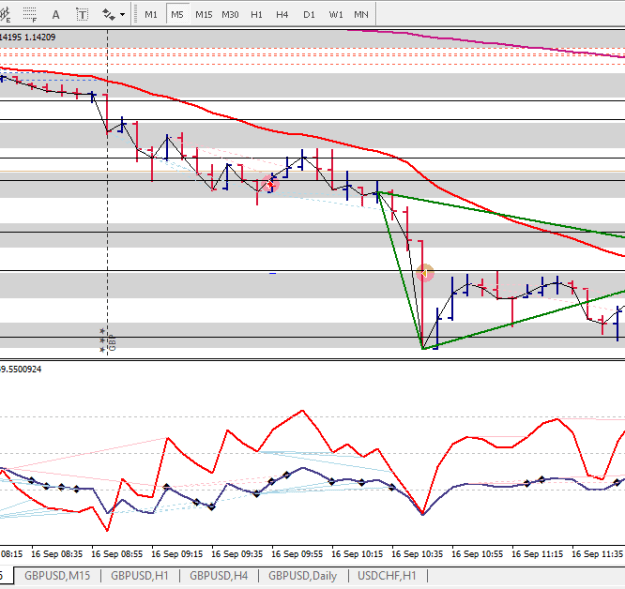Open the USDCHF,H1 chart tab
The width and height of the screenshot is (625, 589).
[387, 576]
